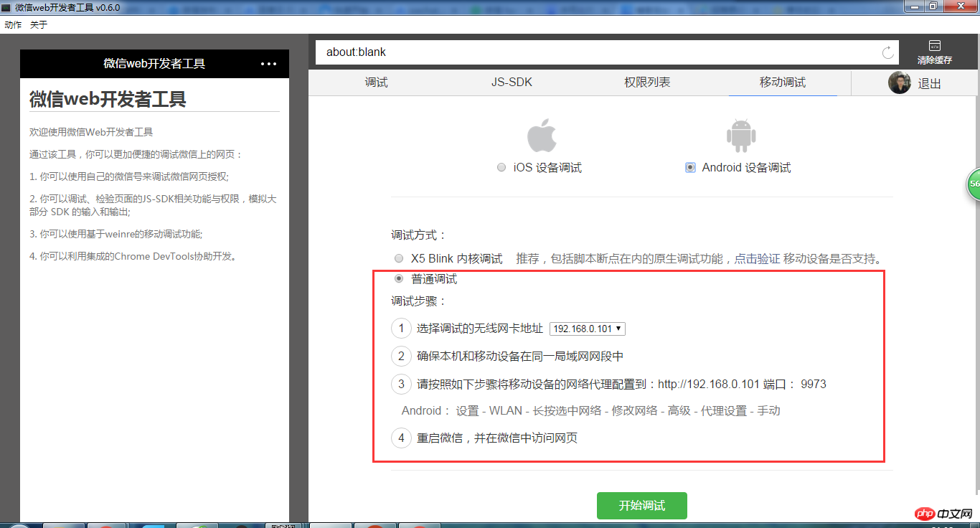The height and width of the screenshot is (528, 980).
Task: Click the line mentioning weinre的移动调试功能
Action: (116, 234)
